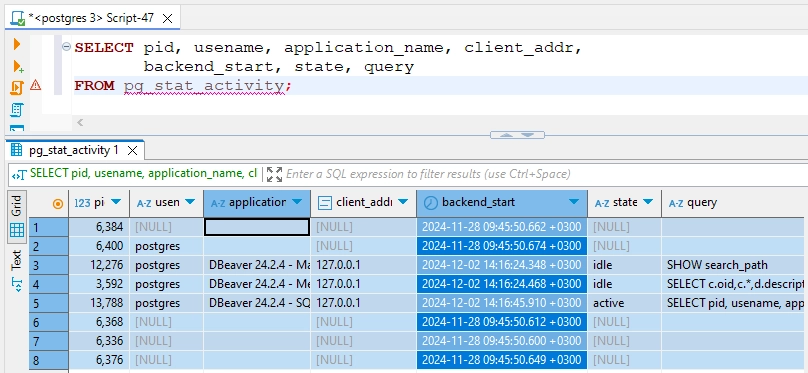Click the record mode circle icon in grid corner
Image resolution: width=808 pixels, height=373 pixels.
tap(58, 204)
